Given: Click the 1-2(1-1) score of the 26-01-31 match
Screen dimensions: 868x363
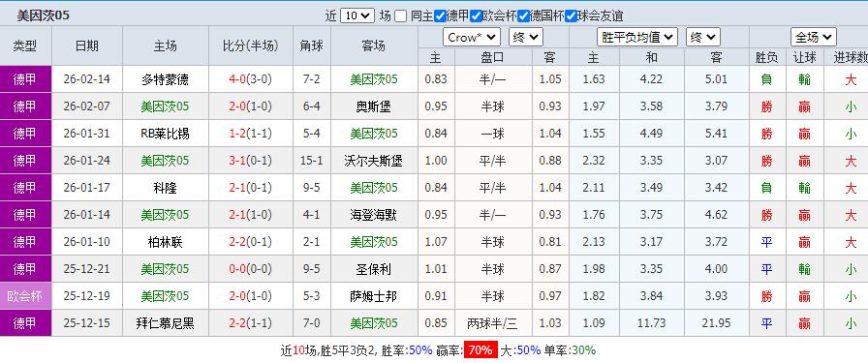Looking at the screenshot, I should click(250, 134).
